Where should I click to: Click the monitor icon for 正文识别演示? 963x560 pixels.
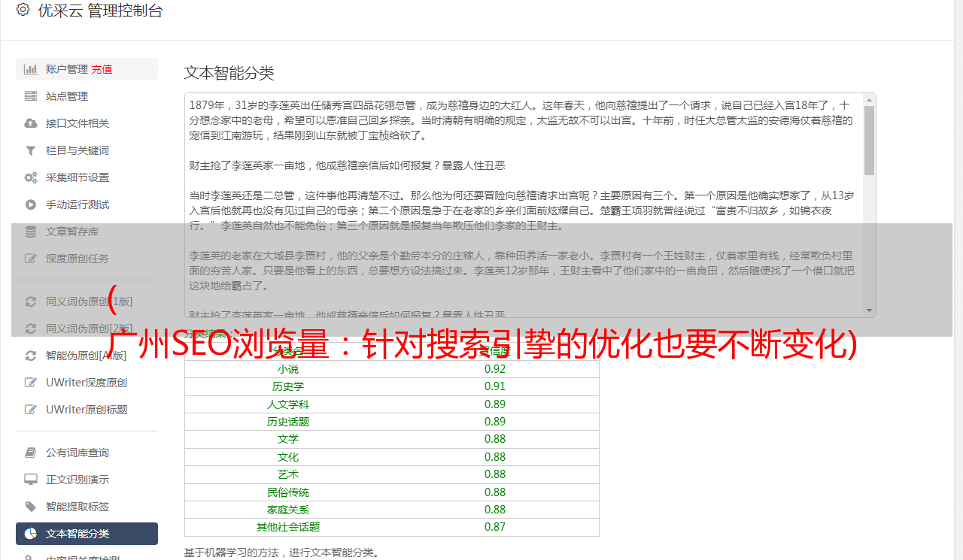pyautogui.click(x=31, y=480)
